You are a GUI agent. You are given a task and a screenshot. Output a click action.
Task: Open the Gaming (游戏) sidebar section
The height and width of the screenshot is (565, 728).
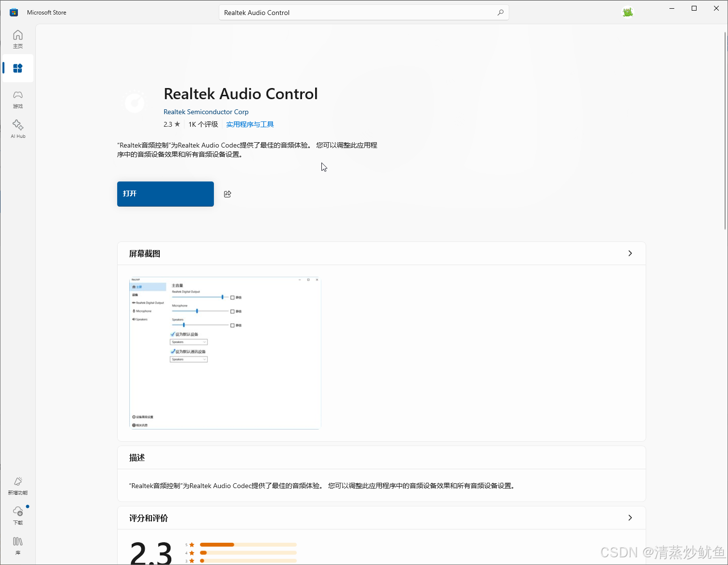(18, 99)
